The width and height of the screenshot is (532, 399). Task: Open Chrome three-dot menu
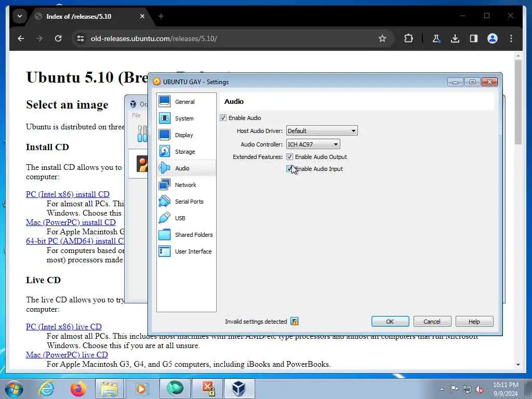[x=511, y=38]
